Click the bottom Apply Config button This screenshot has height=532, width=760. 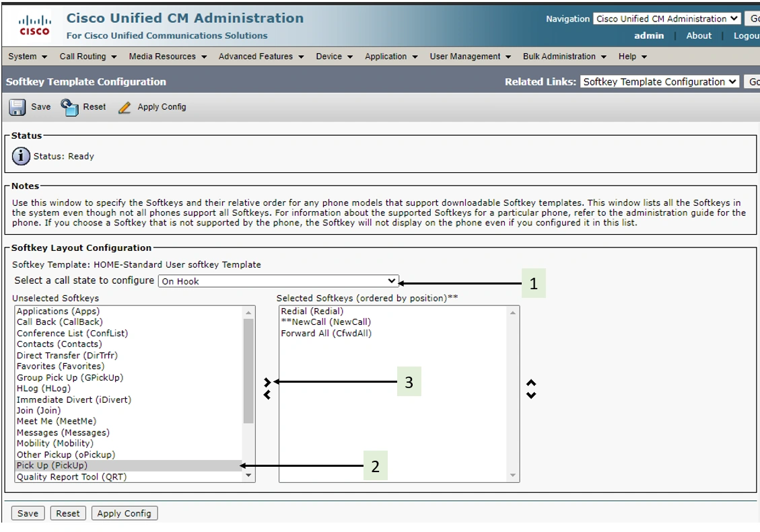[124, 514]
